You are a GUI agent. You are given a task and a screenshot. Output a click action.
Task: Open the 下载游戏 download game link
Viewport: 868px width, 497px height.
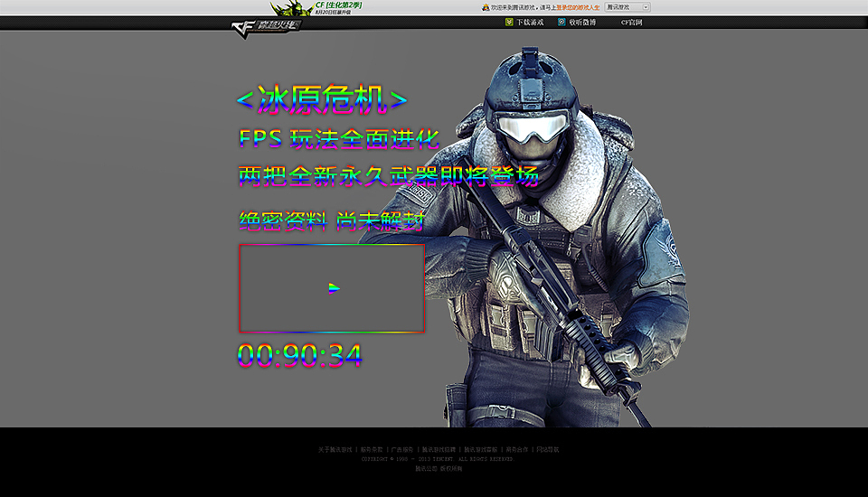coord(530,22)
